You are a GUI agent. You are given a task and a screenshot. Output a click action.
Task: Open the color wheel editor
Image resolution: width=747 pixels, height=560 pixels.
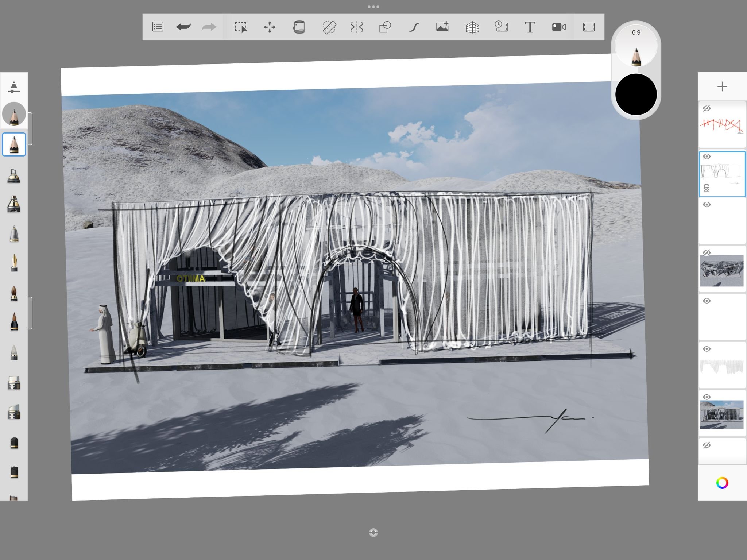click(722, 483)
